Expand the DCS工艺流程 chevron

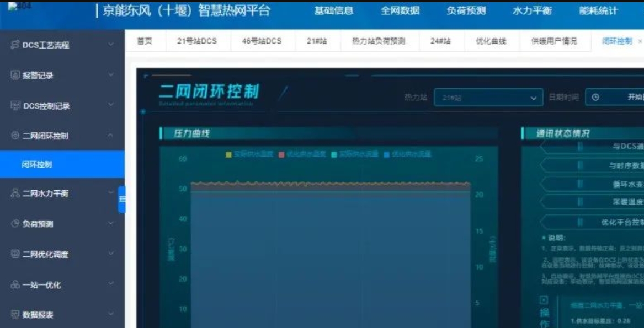[110, 45]
